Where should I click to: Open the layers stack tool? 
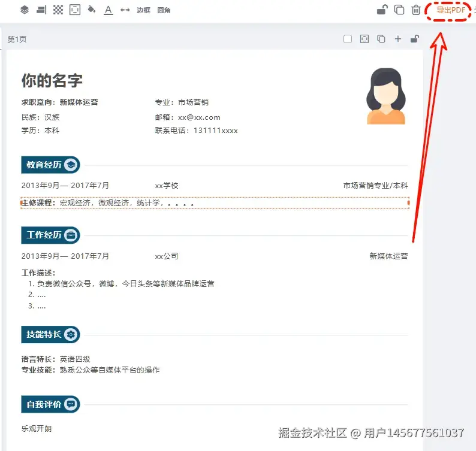coord(25,10)
